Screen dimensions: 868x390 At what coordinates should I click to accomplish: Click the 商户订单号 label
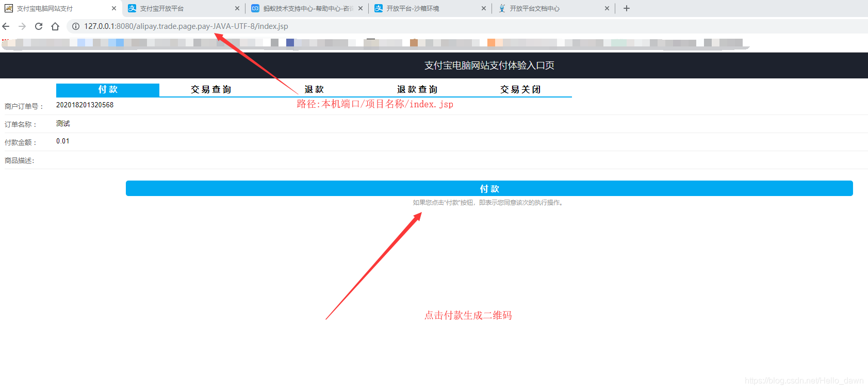pos(24,106)
